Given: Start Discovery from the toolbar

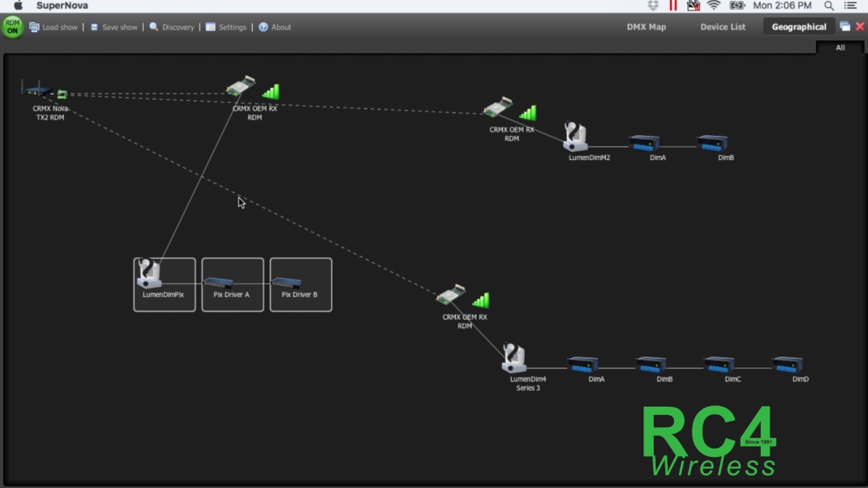Looking at the screenshot, I should pyautogui.click(x=172, y=27).
